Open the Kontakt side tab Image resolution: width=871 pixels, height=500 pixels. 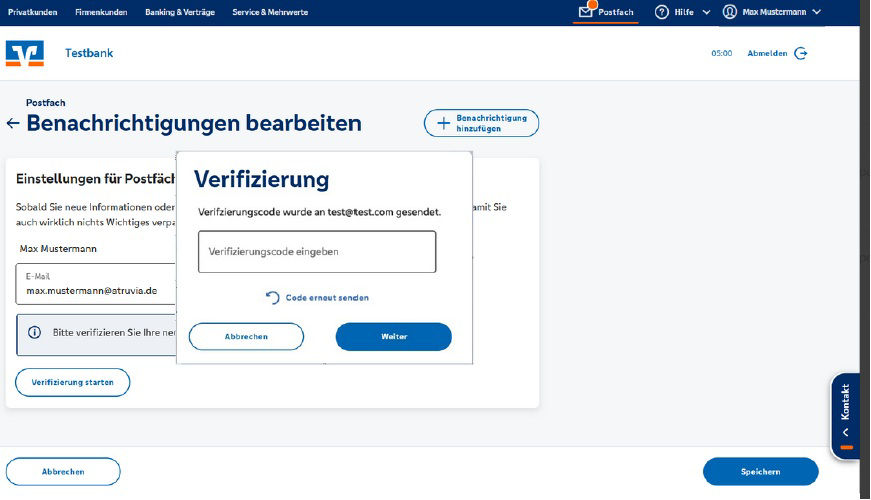tap(845, 416)
